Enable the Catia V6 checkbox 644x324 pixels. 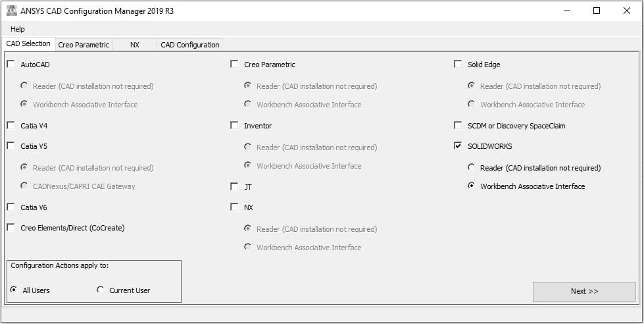click(11, 207)
